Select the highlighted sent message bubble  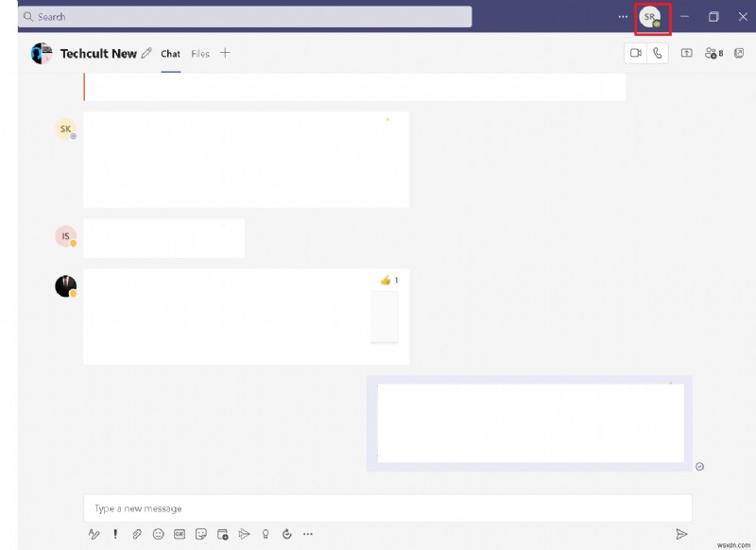[x=529, y=423]
